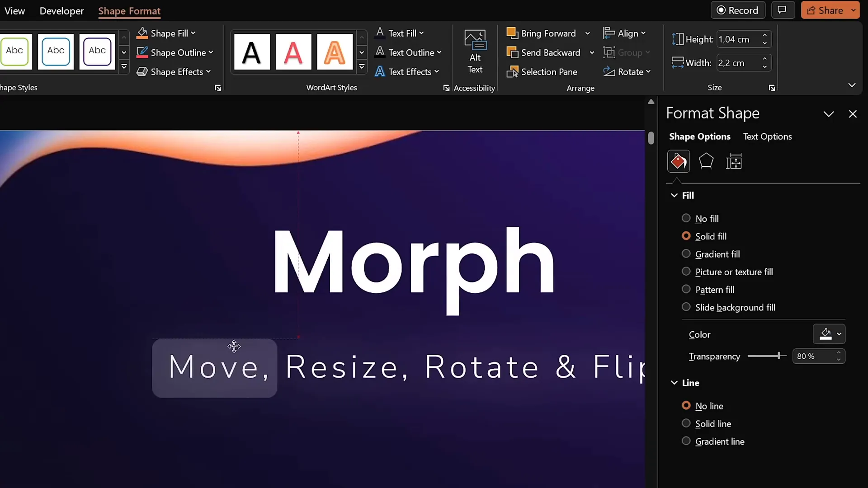
Task: Select the Gradient line option
Action: [x=713, y=441]
